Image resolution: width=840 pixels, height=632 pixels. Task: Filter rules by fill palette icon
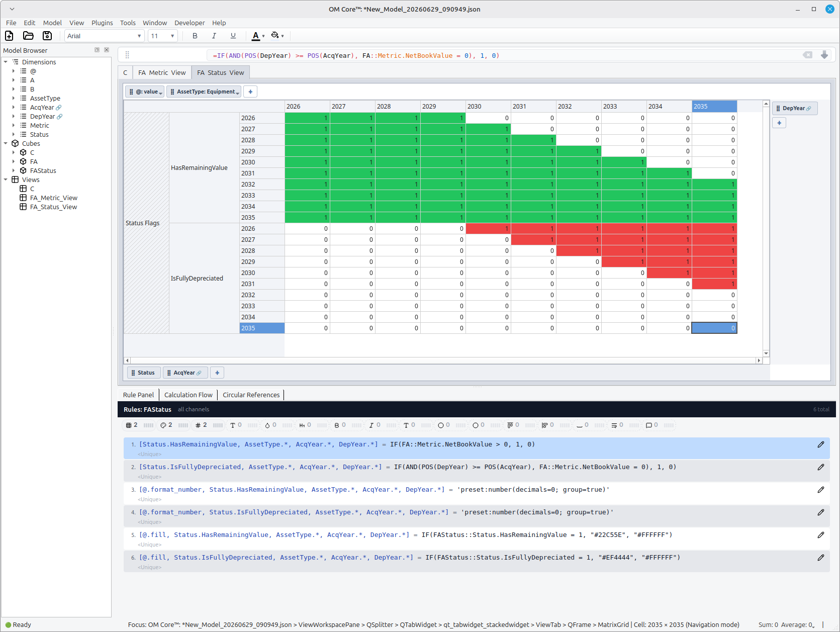pyautogui.click(x=163, y=425)
